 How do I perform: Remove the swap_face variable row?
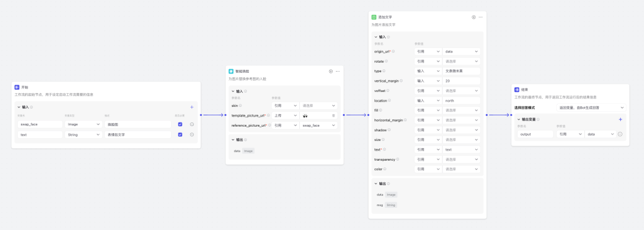[192, 124]
